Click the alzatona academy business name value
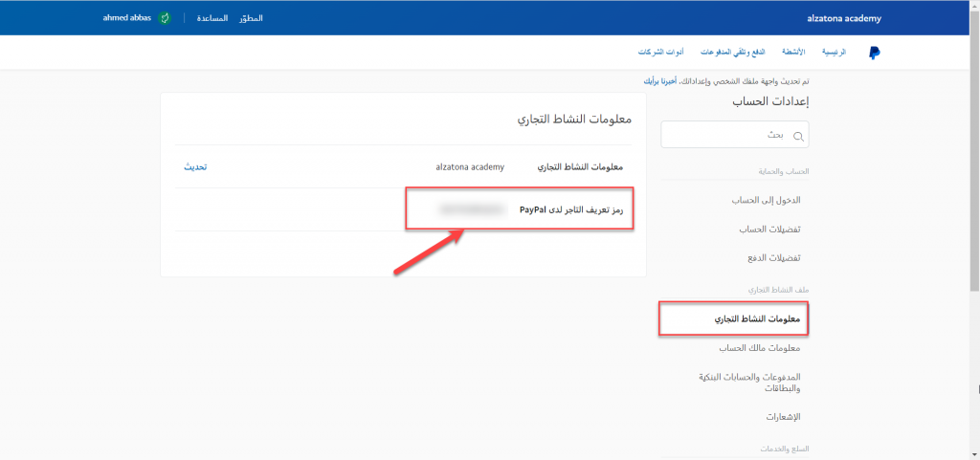This screenshot has height=460, width=980. click(470, 166)
